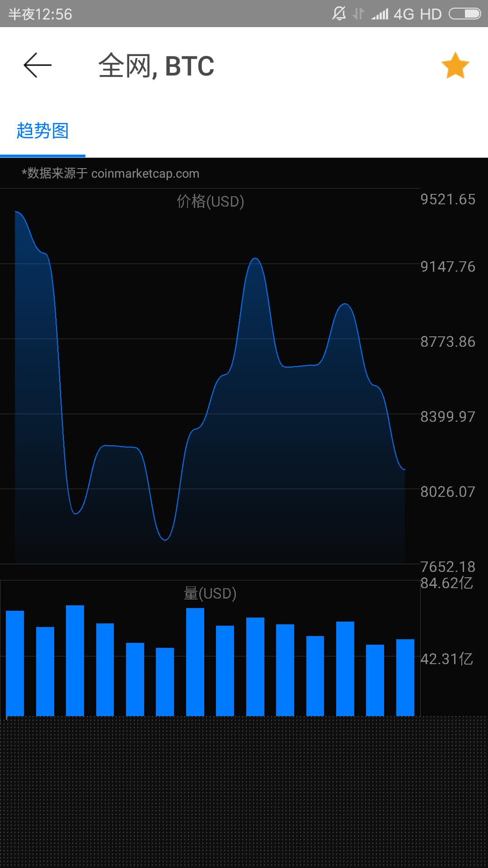Tap the 价格(USD) chart label
Viewport: 488px width, 868px height.
tap(210, 201)
